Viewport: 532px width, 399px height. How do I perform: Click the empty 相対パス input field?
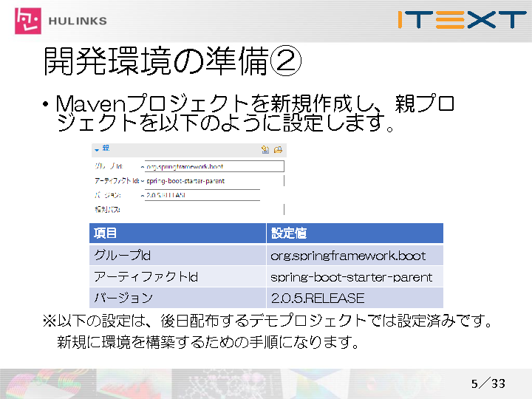(x=207, y=210)
